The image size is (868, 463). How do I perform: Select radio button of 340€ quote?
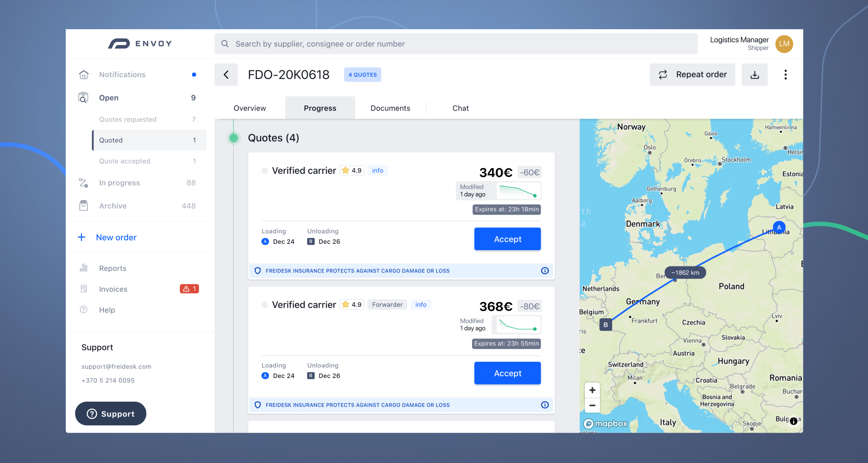(264, 171)
